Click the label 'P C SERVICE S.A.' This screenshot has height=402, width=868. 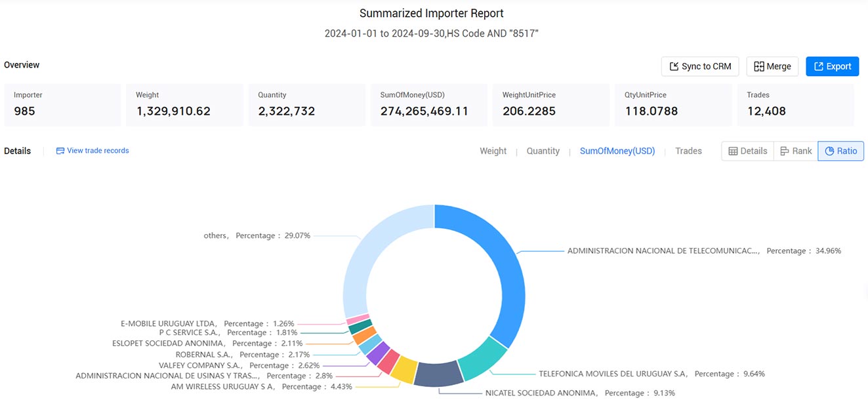pyautogui.click(x=190, y=332)
